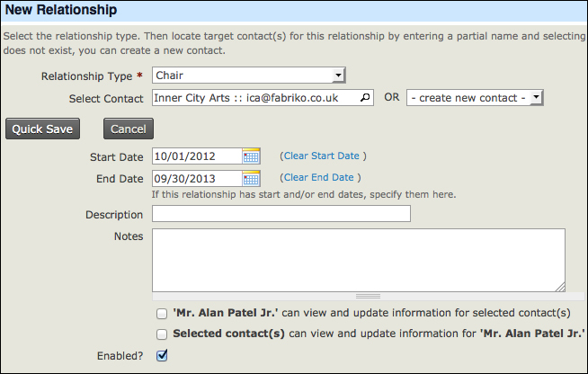
Task: Click the Clear Start Date link
Action: [x=322, y=156]
